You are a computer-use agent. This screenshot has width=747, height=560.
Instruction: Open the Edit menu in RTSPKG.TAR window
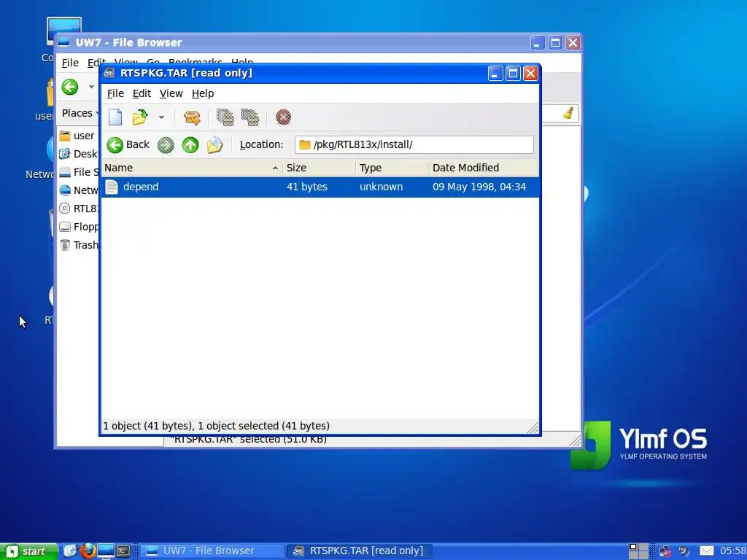(142, 93)
